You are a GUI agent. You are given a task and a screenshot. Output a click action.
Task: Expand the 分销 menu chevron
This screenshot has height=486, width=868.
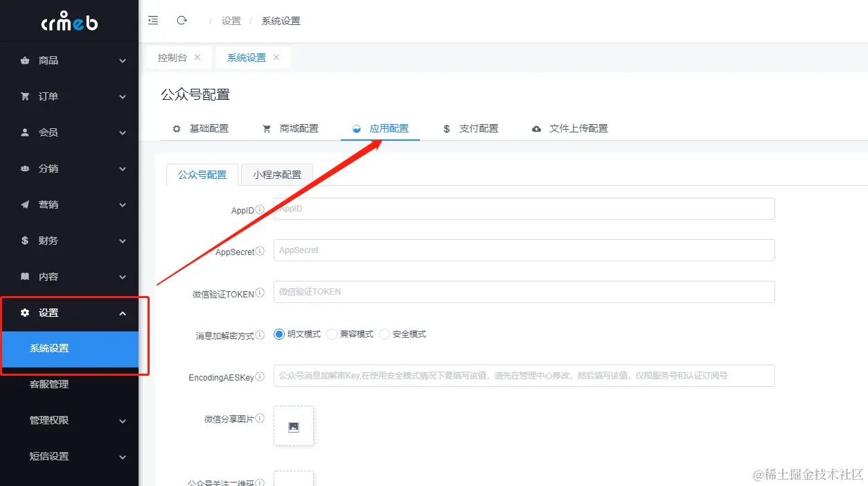[123, 169]
